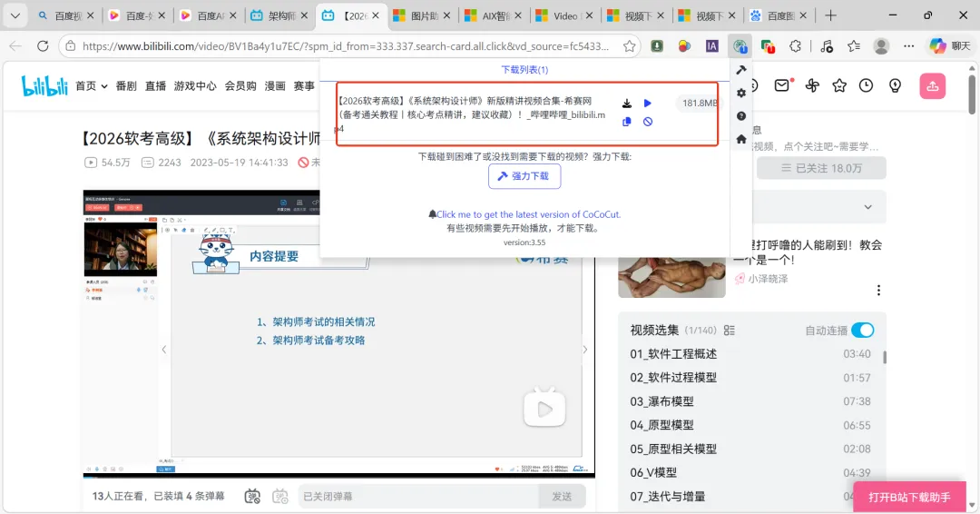Viewport: 980px width, 514px height.
Task: Click the download icon in CoCoCut list
Action: [627, 104]
